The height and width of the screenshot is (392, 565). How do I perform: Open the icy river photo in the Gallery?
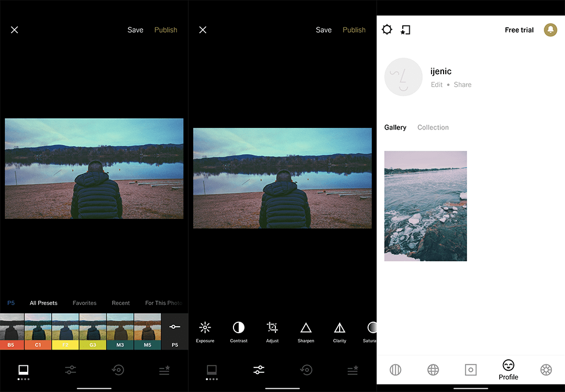426,206
